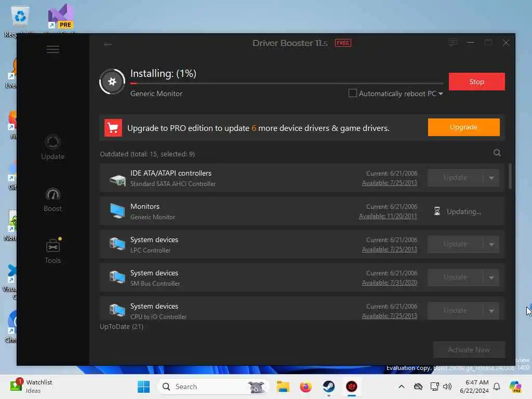
Task: Open available date for LPC Controller
Action: pos(390,249)
